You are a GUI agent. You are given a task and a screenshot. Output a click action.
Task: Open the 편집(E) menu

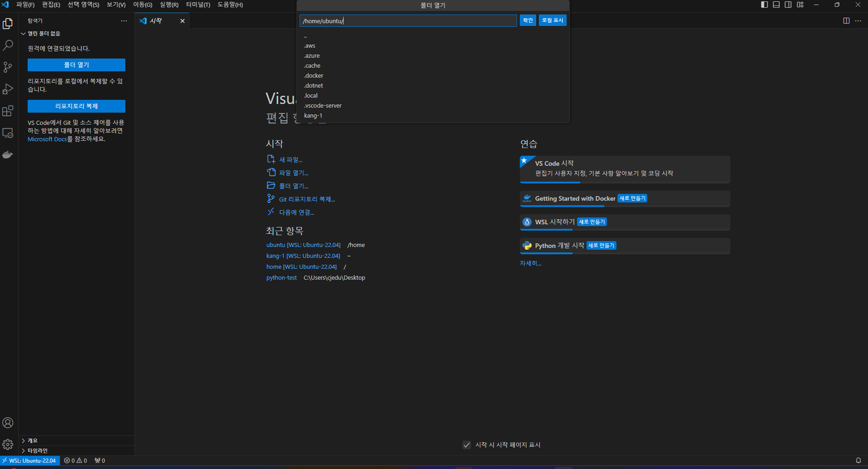(x=51, y=5)
